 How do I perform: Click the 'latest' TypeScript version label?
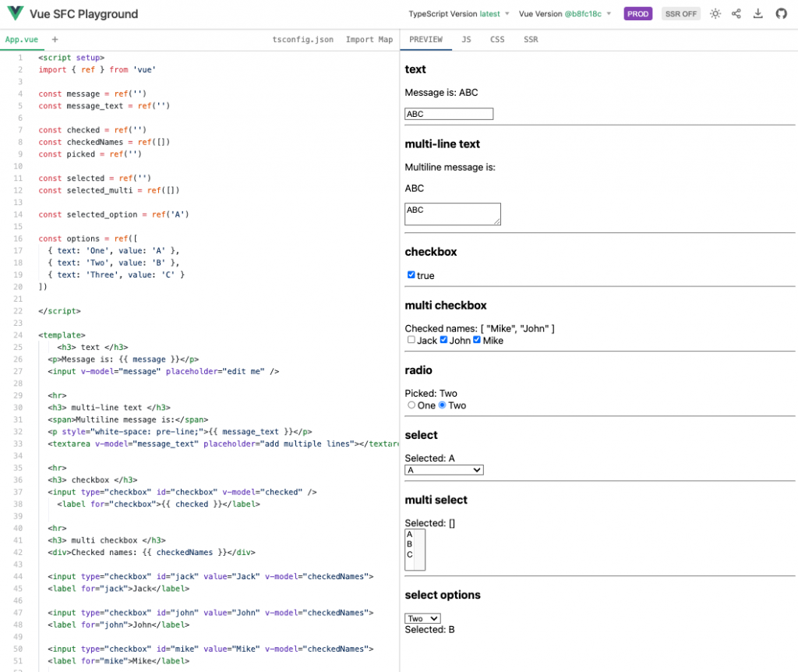pyautogui.click(x=489, y=14)
